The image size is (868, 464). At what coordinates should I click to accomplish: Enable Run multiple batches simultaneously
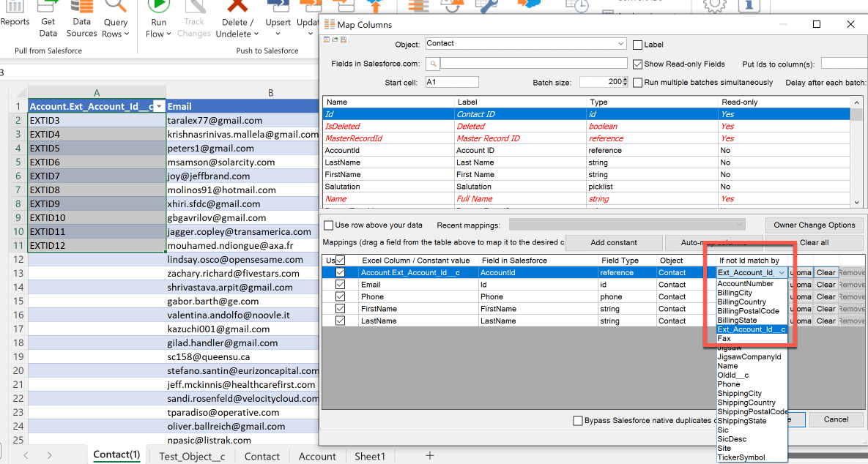[x=637, y=82]
